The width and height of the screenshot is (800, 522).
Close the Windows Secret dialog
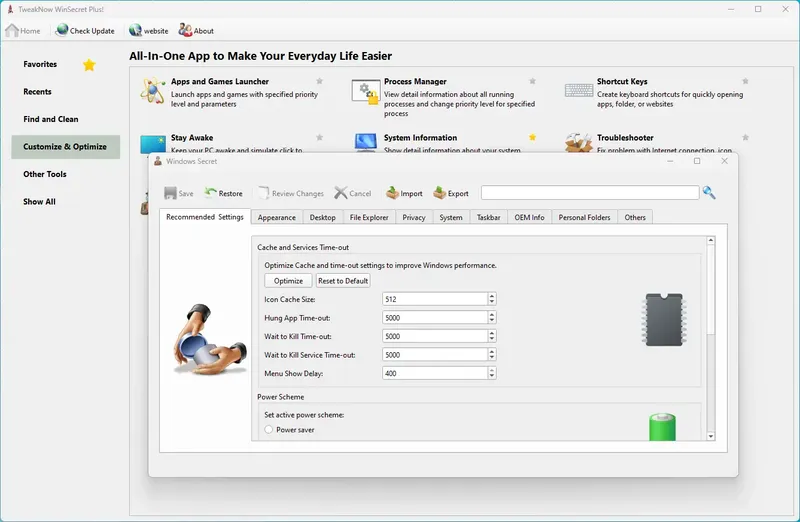click(x=724, y=161)
